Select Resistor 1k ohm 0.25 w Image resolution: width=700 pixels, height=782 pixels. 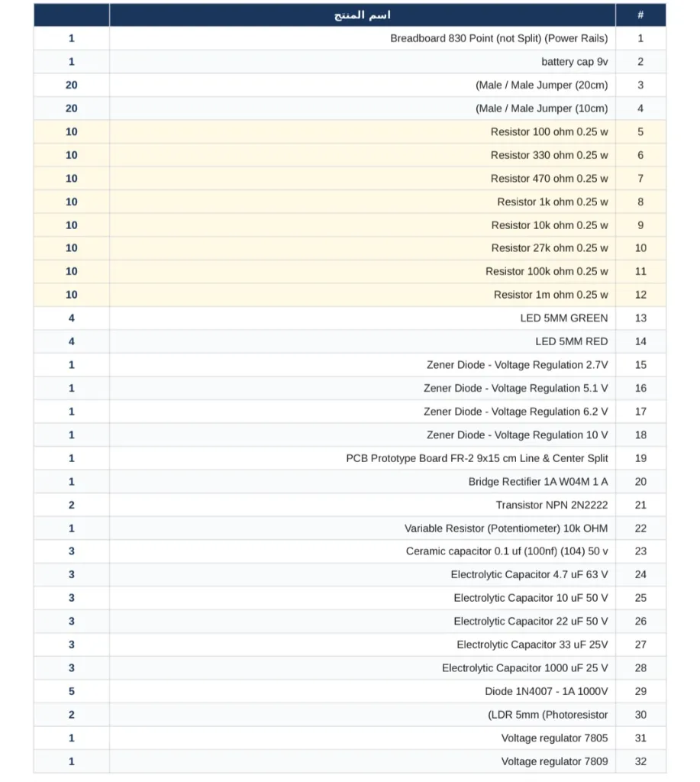click(553, 202)
